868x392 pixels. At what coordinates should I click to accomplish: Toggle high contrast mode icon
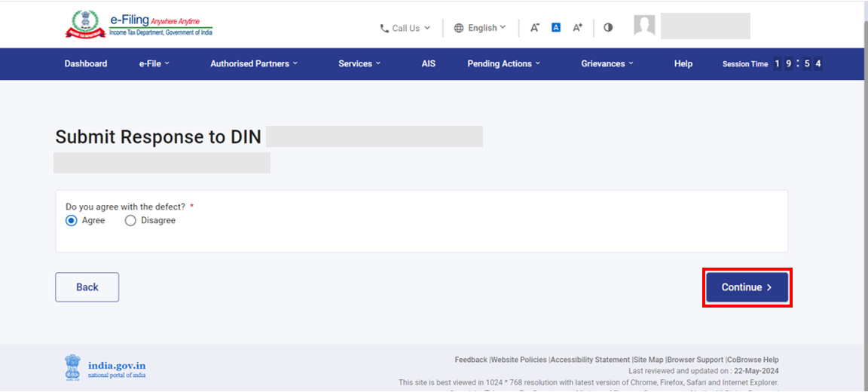(x=608, y=28)
